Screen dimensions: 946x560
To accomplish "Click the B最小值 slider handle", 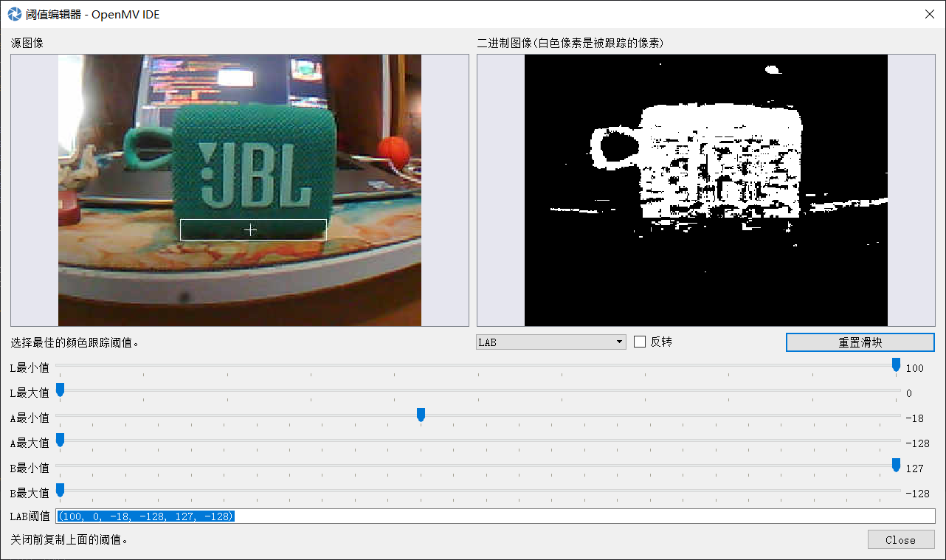I will pyautogui.click(x=896, y=466).
